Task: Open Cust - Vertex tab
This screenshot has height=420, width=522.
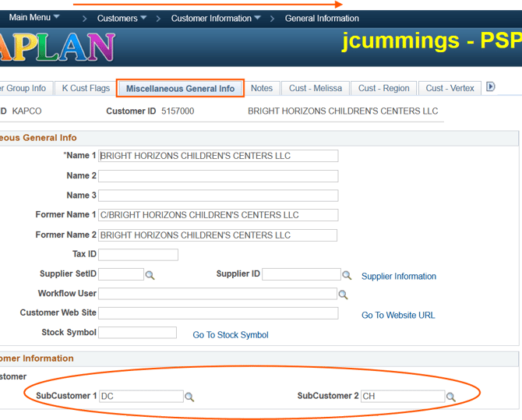Action: click(x=450, y=88)
